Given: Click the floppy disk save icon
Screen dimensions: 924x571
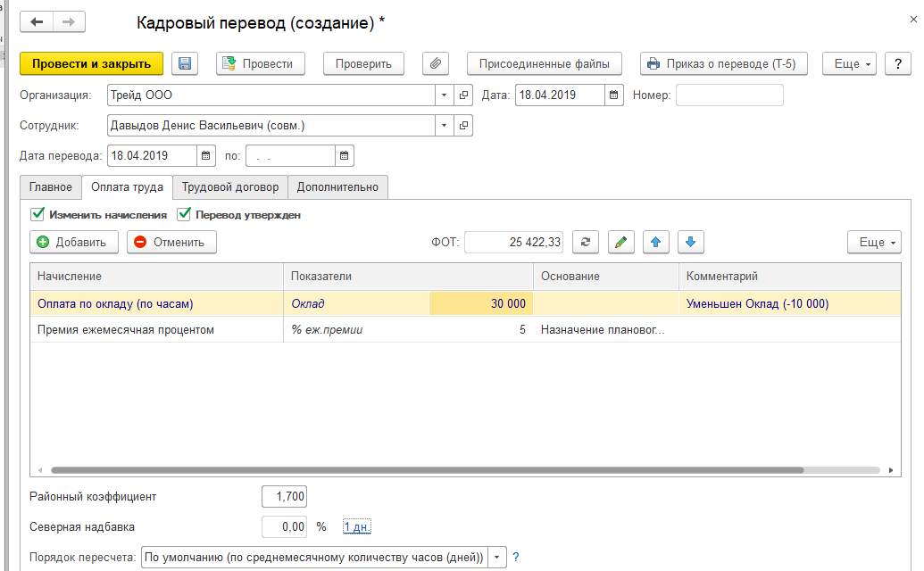Looking at the screenshot, I should tap(185, 63).
